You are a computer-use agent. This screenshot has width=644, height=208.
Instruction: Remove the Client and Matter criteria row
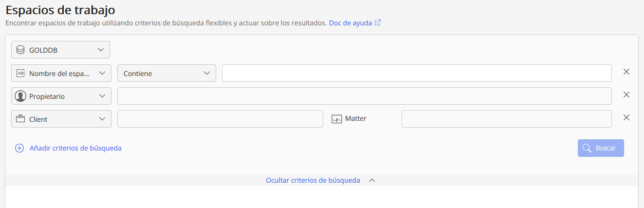pos(626,117)
